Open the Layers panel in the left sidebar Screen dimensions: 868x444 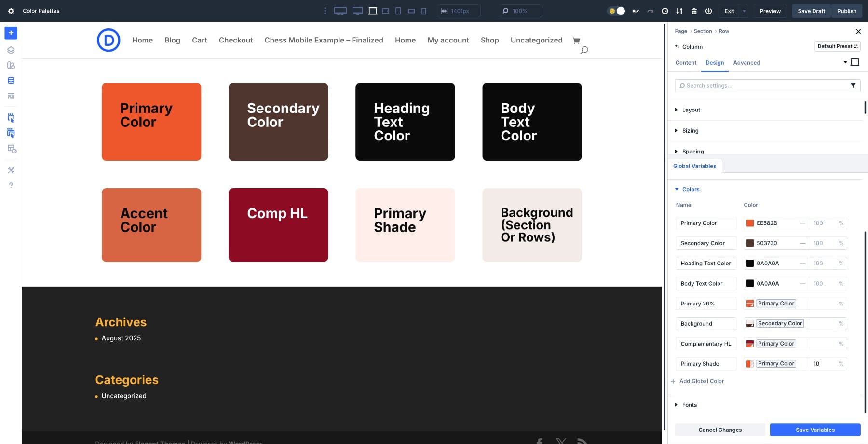click(x=11, y=50)
